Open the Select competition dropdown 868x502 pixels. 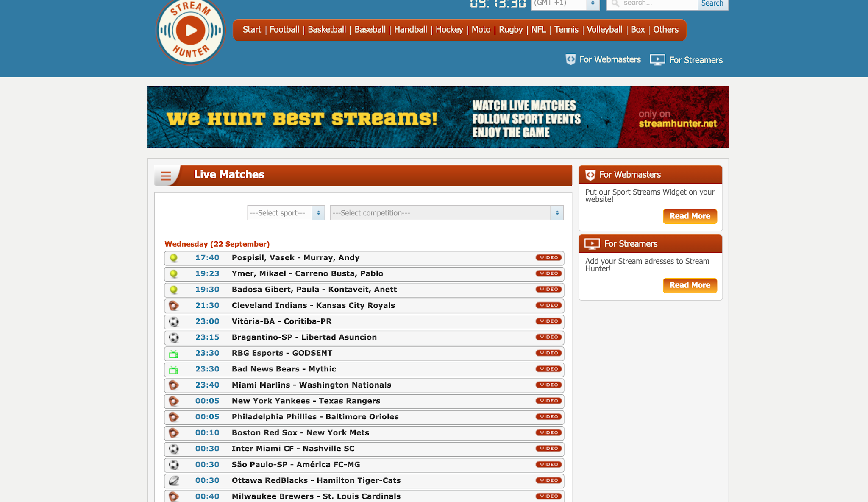(446, 213)
